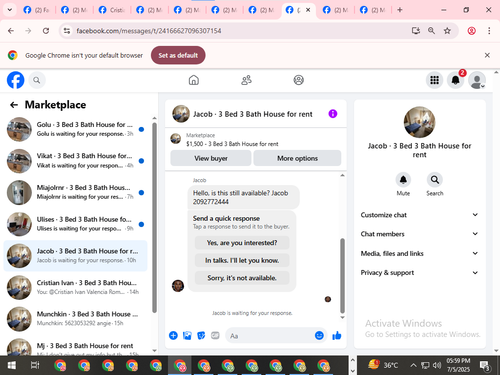Send 'Sorry, it's not available.' response
The width and height of the screenshot is (500, 375).
point(242,278)
